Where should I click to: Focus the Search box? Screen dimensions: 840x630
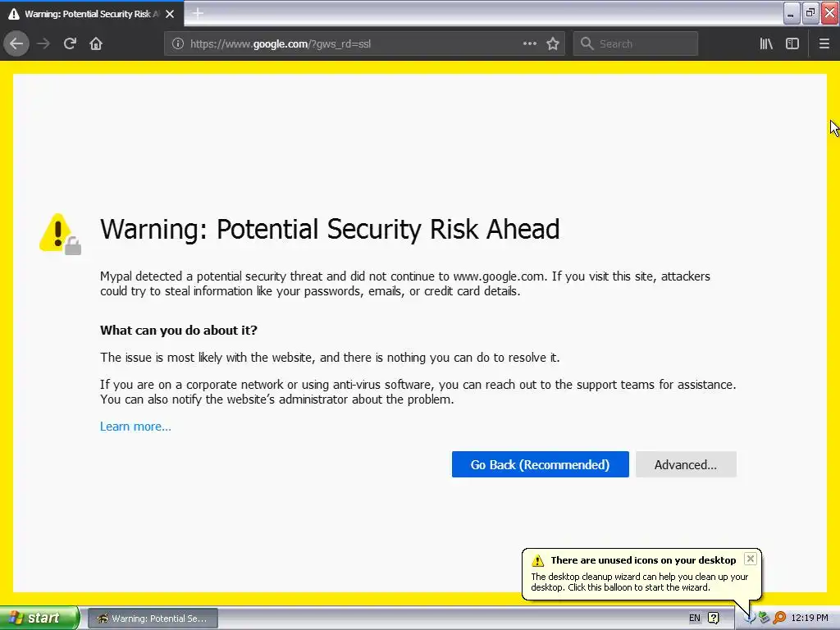pos(636,44)
